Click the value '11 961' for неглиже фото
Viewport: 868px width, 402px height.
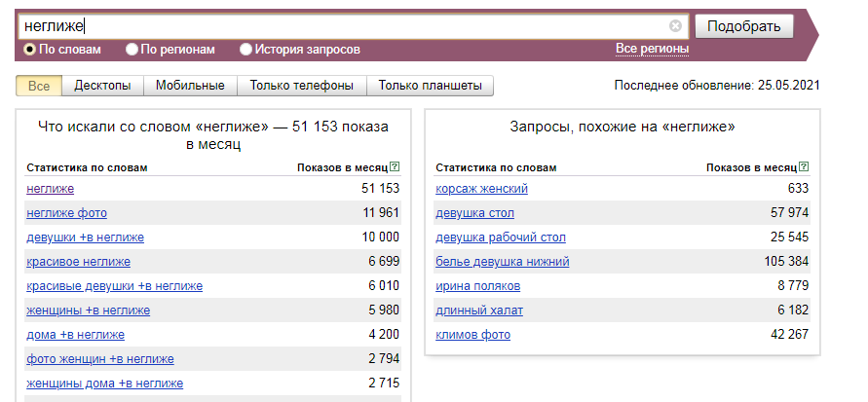coord(380,213)
